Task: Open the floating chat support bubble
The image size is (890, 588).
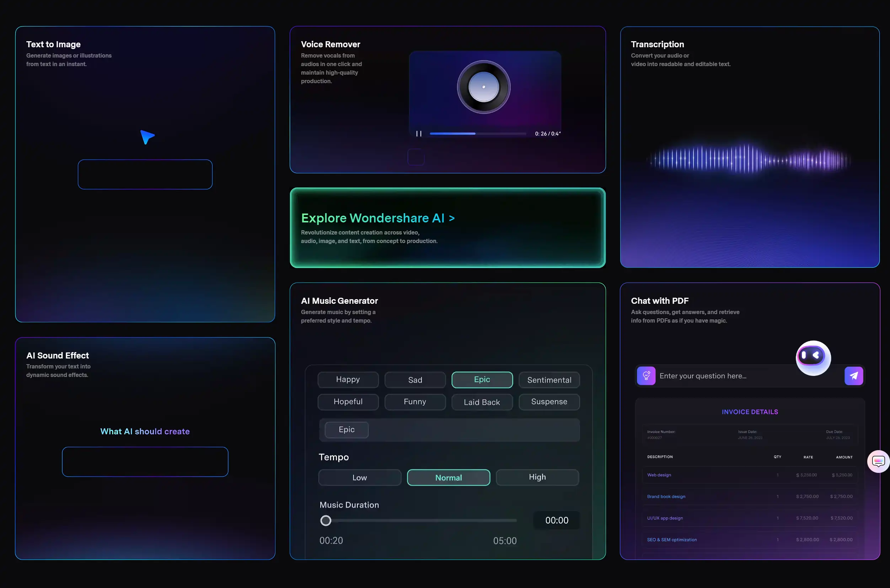Action: coord(878,461)
